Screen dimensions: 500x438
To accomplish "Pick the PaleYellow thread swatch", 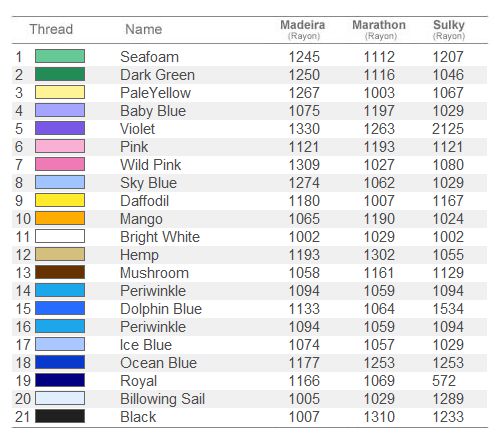I will (x=60, y=92).
